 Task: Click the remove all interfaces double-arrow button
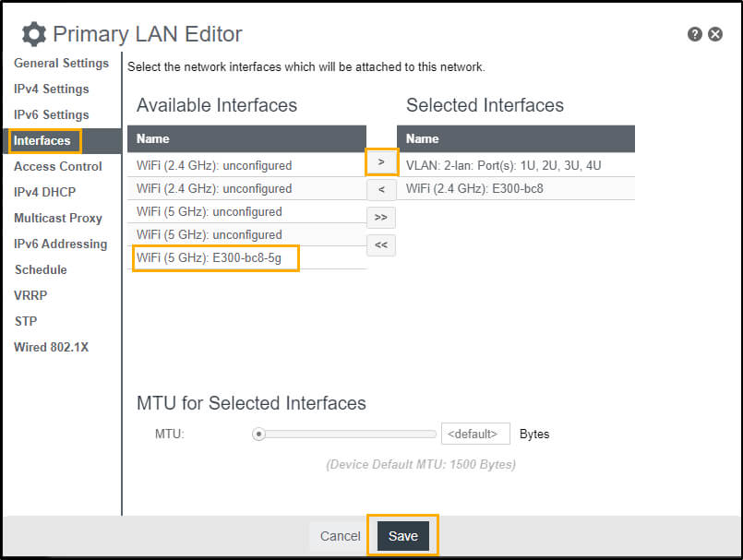(381, 245)
